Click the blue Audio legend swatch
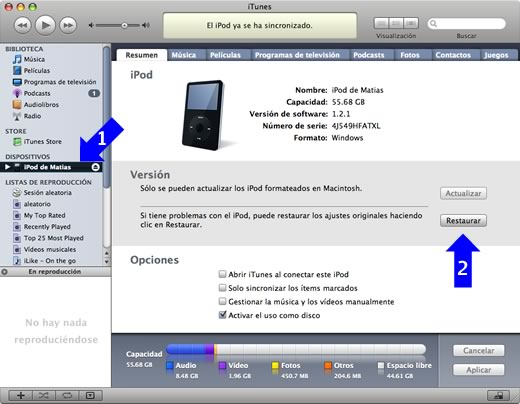The width and height of the screenshot is (520, 404). (x=170, y=366)
